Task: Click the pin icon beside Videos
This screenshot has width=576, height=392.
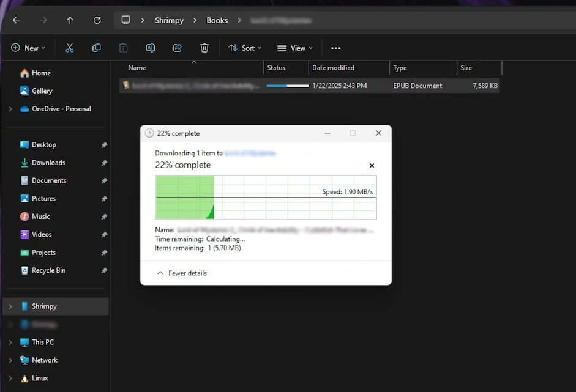Action: pos(104,235)
